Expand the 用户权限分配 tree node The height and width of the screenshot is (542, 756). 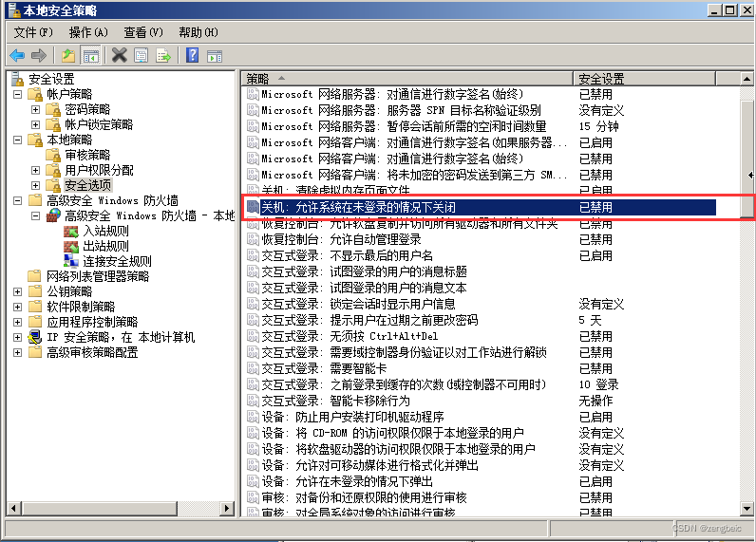(36, 170)
